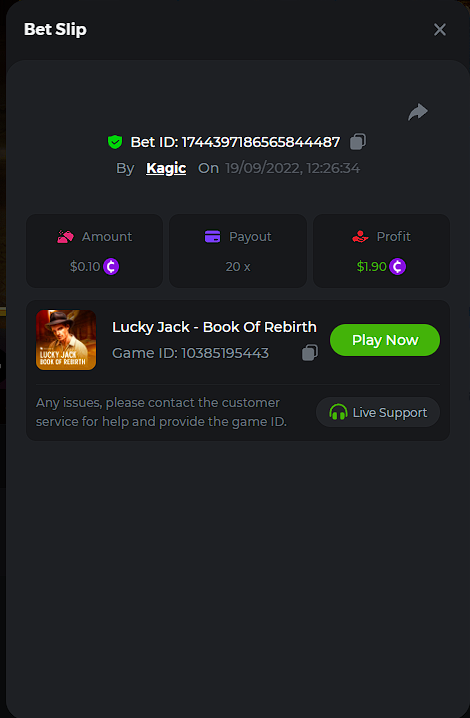Open the Kagic user profile link
470x718 pixels.
tap(166, 168)
